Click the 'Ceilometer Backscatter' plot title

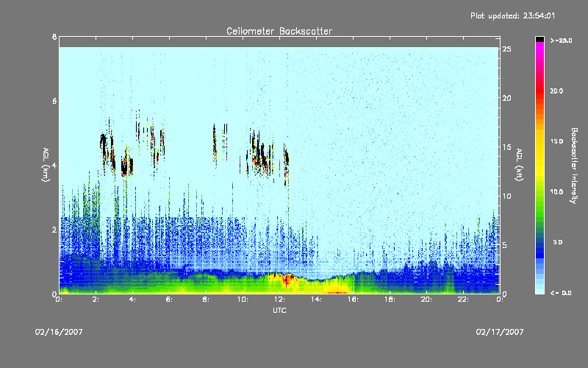click(279, 31)
